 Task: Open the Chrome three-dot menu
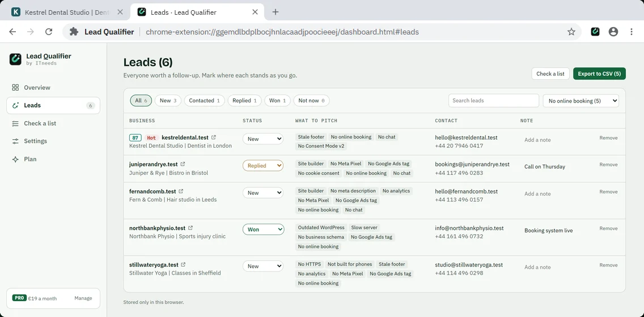coord(632,32)
